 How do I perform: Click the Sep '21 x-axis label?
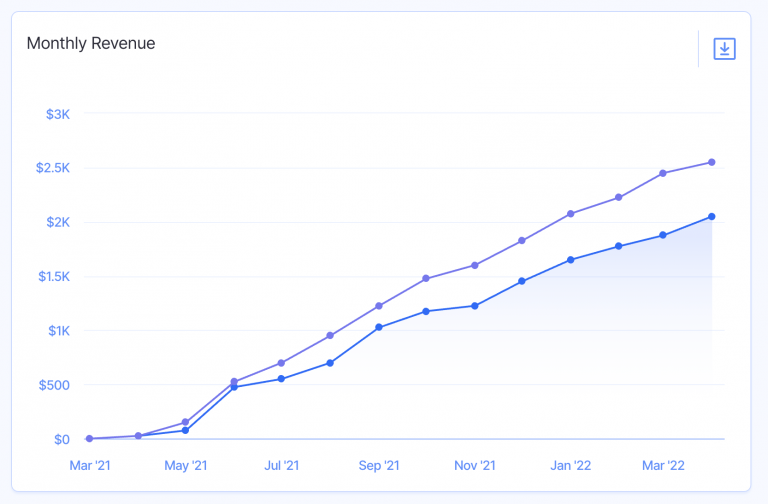379,465
